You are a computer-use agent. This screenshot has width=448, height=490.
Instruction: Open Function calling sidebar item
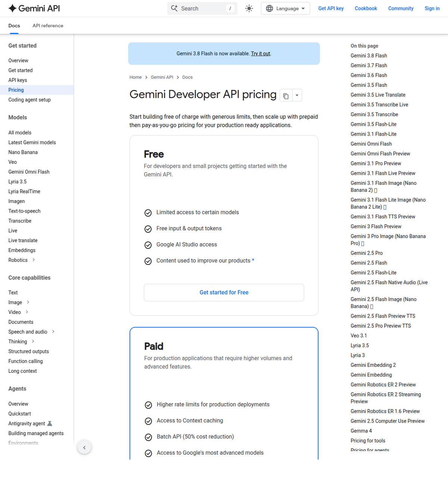[25, 361]
